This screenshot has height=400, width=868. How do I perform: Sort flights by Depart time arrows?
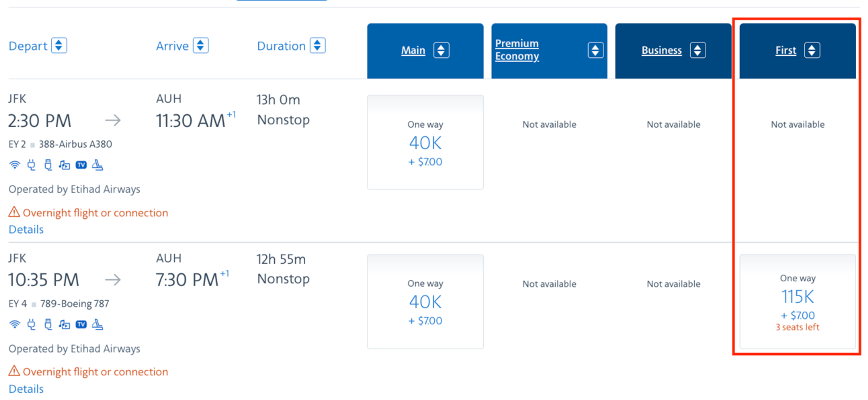(59, 45)
